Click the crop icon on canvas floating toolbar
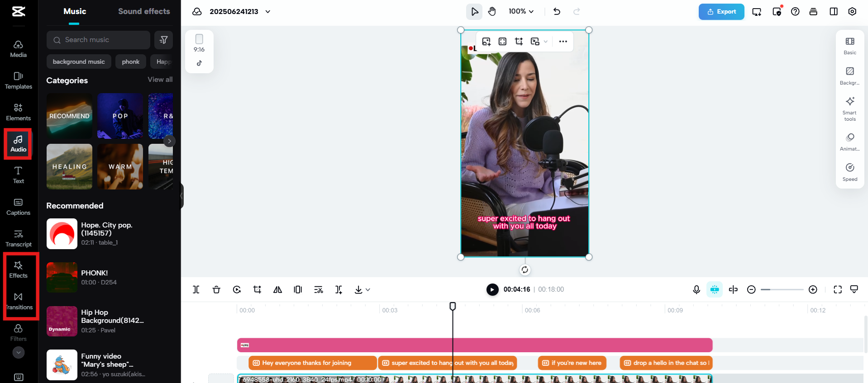The height and width of the screenshot is (383, 868). (519, 42)
